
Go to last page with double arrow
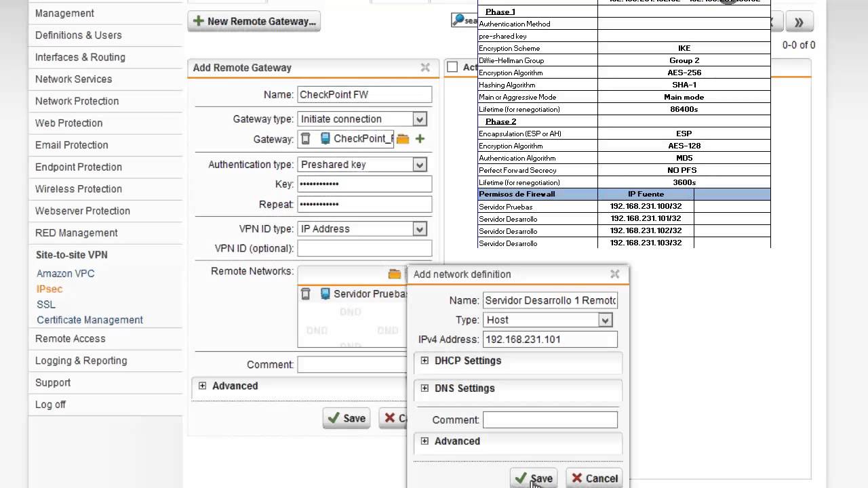click(799, 22)
